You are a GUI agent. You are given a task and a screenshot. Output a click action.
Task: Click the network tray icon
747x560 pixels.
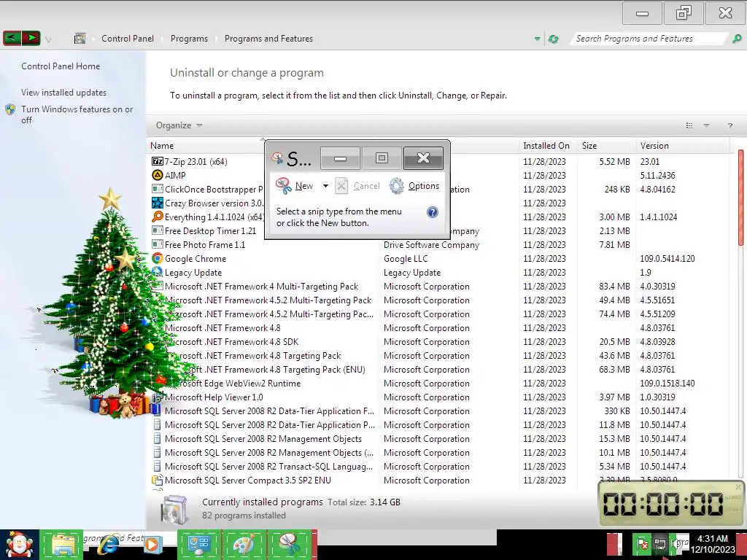[x=659, y=544]
